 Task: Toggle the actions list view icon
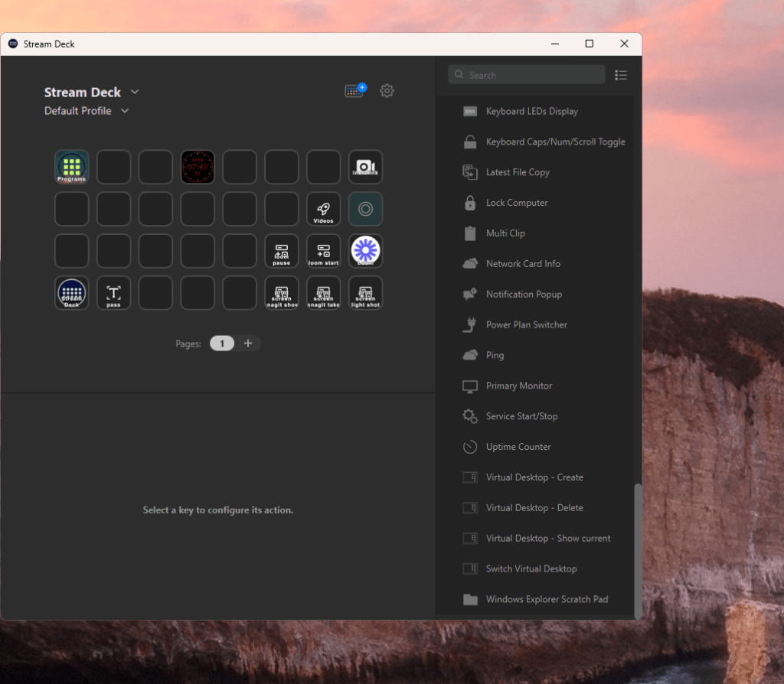[x=621, y=75]
